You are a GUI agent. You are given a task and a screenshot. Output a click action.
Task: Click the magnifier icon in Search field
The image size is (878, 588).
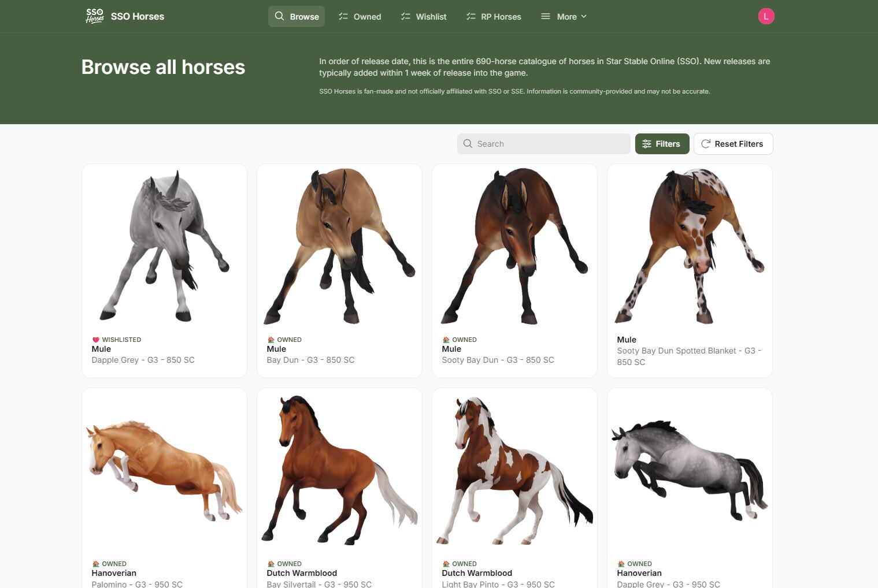click(x=468, y=144)
